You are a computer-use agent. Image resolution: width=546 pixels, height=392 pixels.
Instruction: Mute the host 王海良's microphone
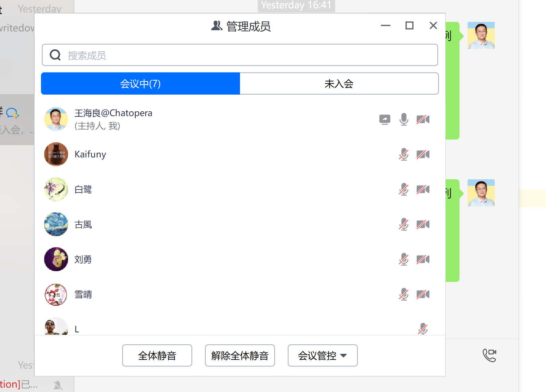(x=404, y=119)
